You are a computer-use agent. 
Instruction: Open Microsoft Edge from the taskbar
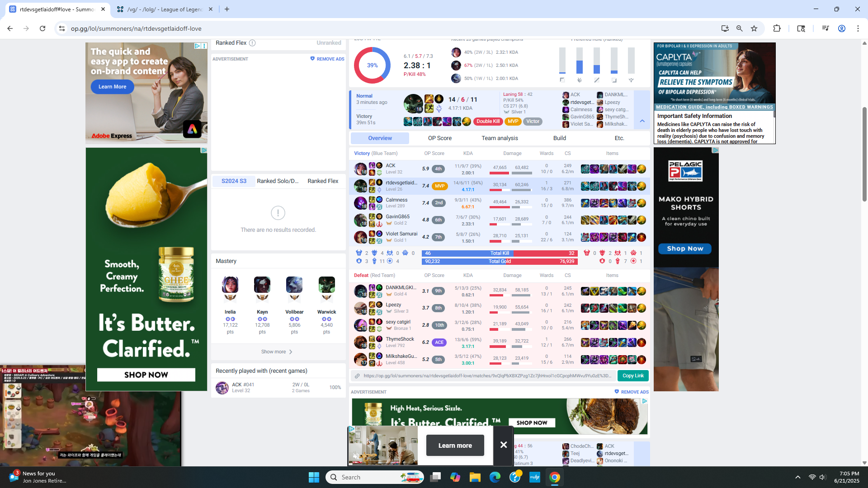click(495, 477)
